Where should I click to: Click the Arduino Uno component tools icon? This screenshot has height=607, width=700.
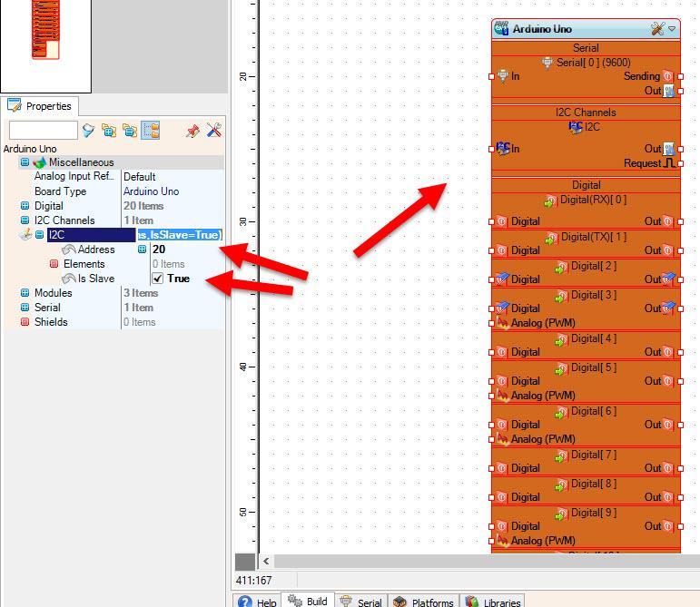[657, 29]
